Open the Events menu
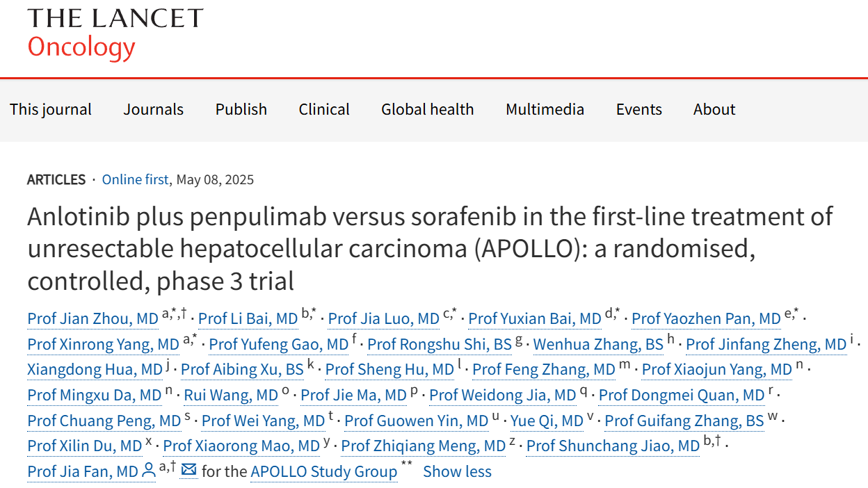This screenshot has width=868, height=488. [638, 110]
